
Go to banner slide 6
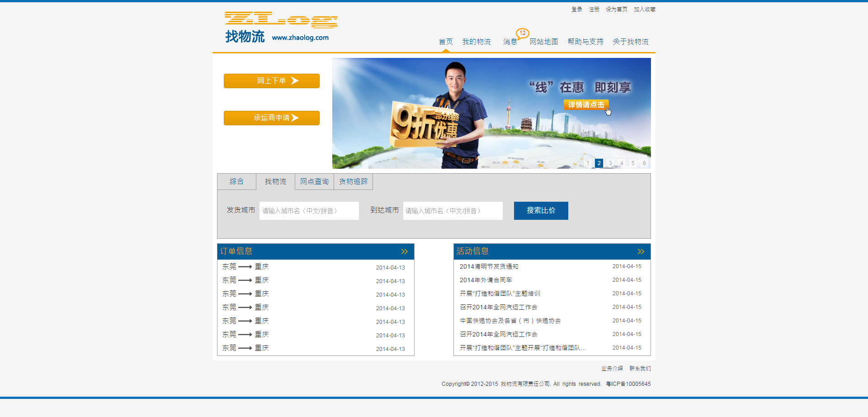click(644, 163)
